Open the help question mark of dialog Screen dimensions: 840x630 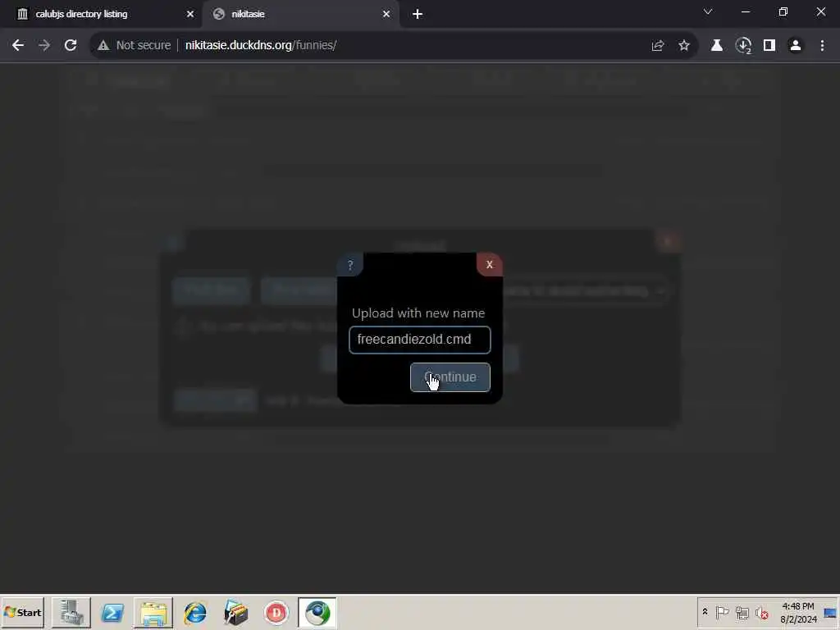tap(349, 265)
